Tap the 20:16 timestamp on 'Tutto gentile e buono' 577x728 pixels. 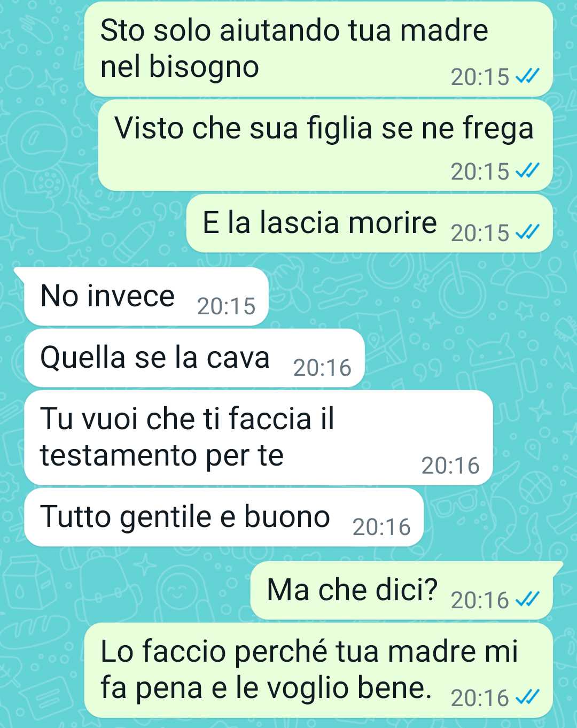[381, 527]
